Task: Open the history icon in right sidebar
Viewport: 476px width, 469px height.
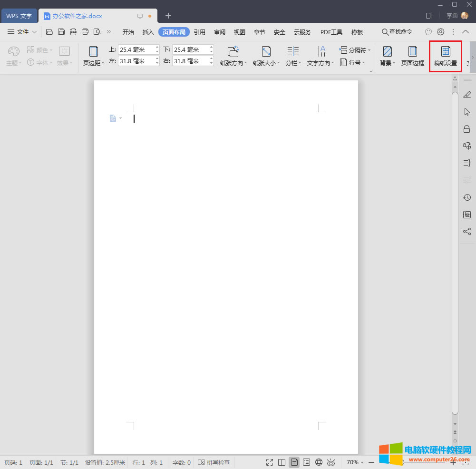Action: point(467,197)
